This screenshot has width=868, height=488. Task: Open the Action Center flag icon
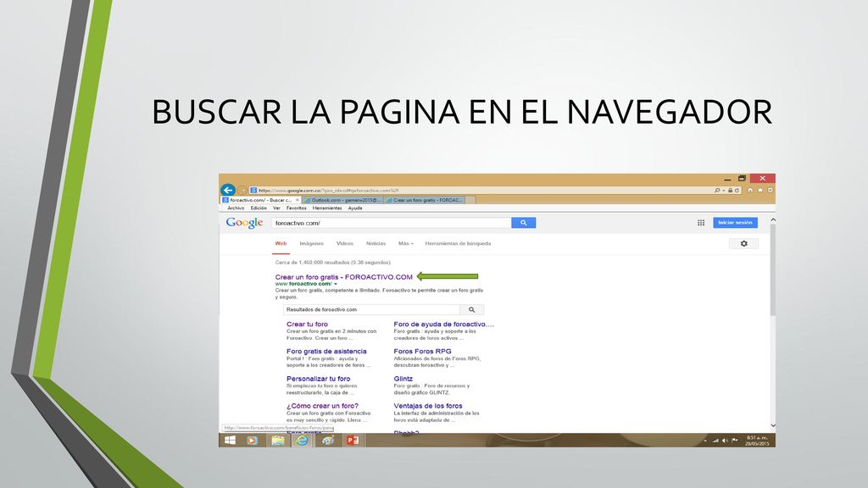point(735,441)
